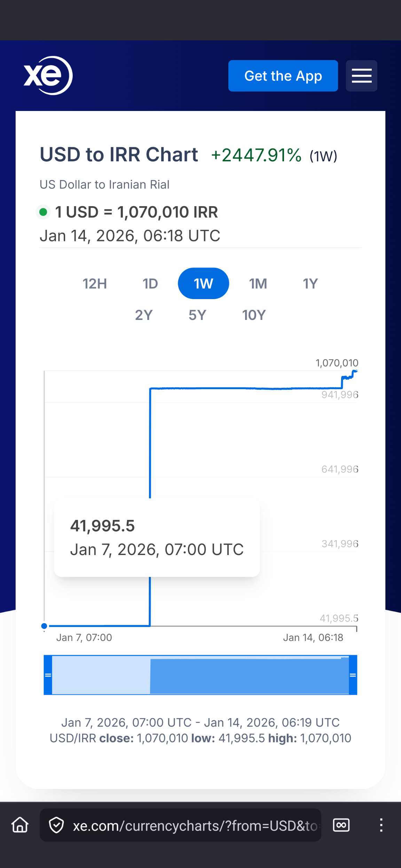Click the right range slider handle

pyautogui.click(x=353, y=675)
